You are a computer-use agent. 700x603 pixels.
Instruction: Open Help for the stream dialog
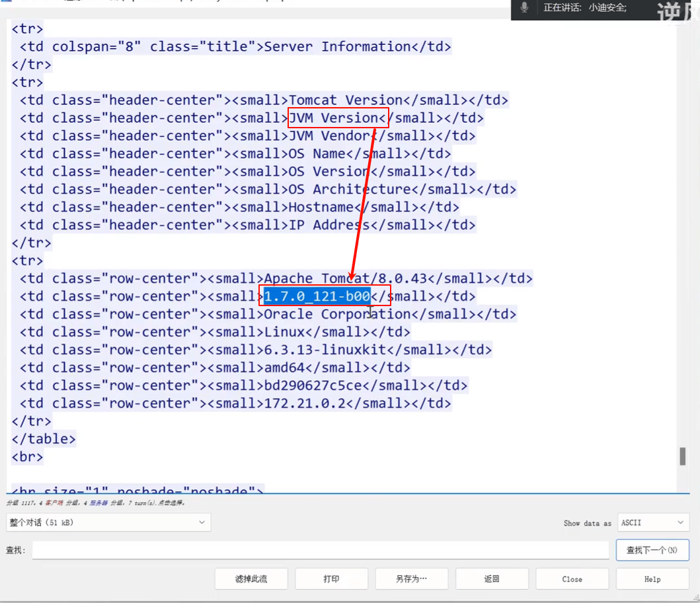652,579
